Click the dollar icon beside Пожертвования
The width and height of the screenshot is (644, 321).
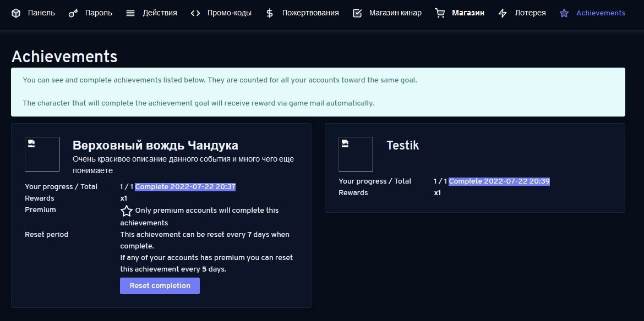coord(269,13)
